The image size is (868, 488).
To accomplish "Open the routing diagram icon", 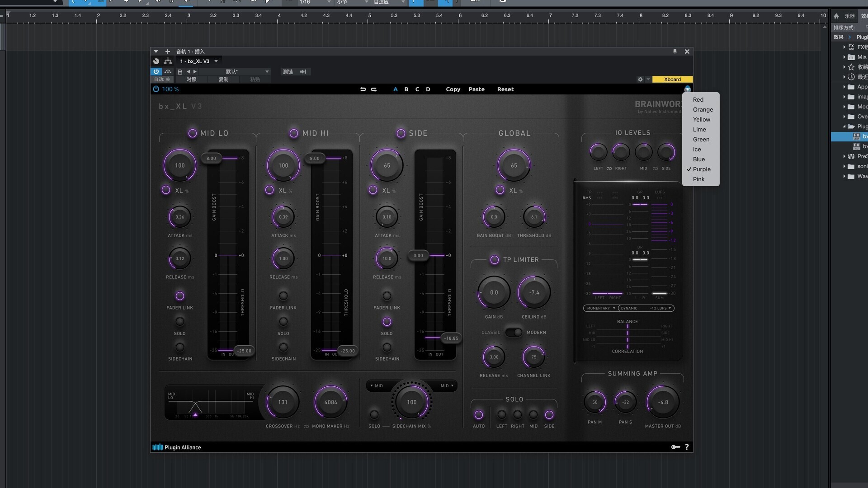I will click(168, 61).
